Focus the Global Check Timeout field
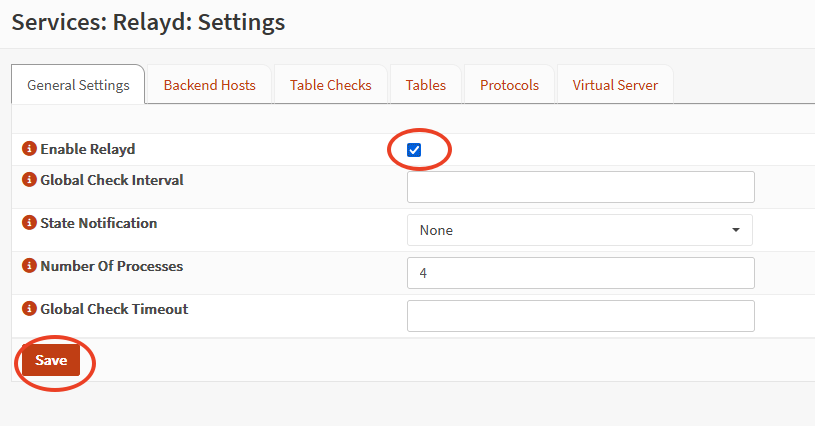 click(580, 316)
